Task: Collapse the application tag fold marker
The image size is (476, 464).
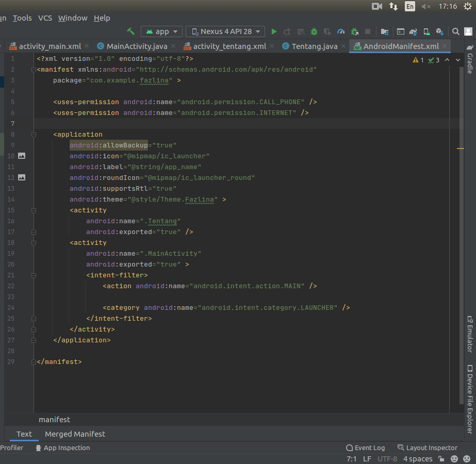Action: 34,135
